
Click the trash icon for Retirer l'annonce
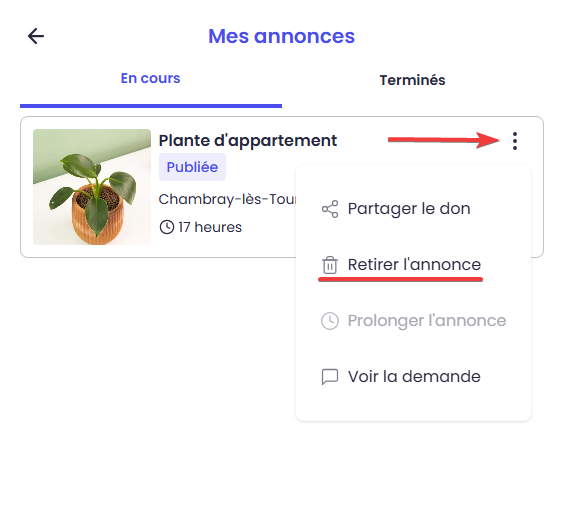[330, 265]
